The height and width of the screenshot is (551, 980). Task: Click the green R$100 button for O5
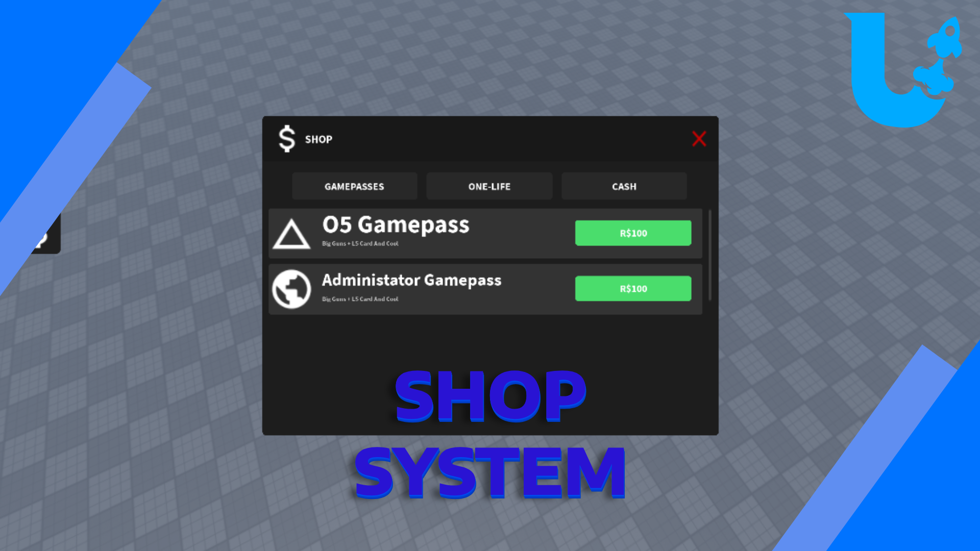633,233
